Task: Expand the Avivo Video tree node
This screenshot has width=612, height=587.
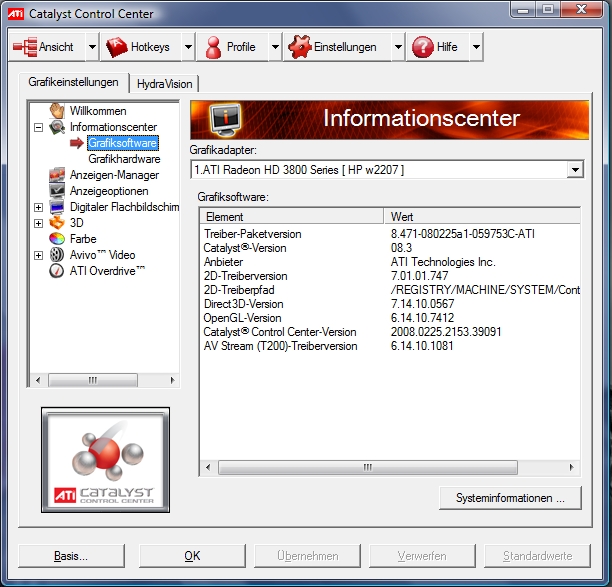Action: (x=38, y=255)
